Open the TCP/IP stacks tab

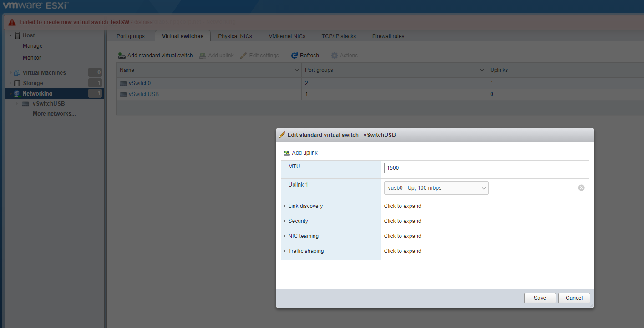pyautogui.click(x=339, y=36)
